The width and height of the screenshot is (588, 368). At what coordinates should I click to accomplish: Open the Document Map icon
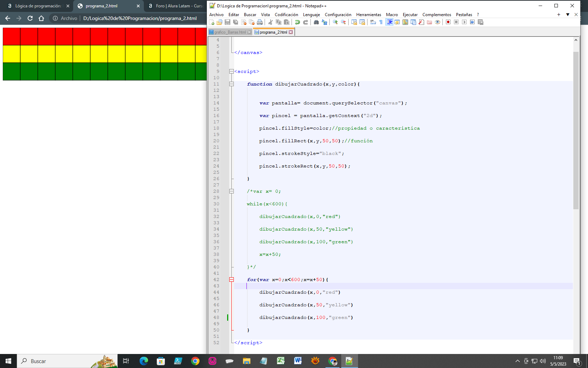click(x=405, y=22)
